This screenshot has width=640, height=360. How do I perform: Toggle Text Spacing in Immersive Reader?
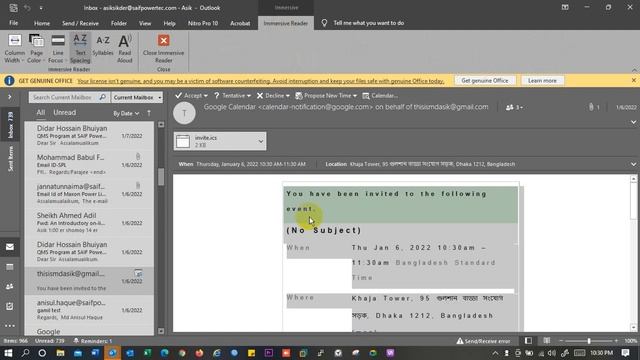(80, 49)
